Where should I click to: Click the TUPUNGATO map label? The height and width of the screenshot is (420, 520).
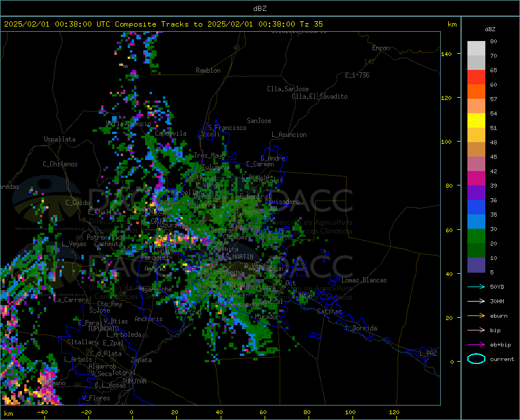click(x=103, y=329)
